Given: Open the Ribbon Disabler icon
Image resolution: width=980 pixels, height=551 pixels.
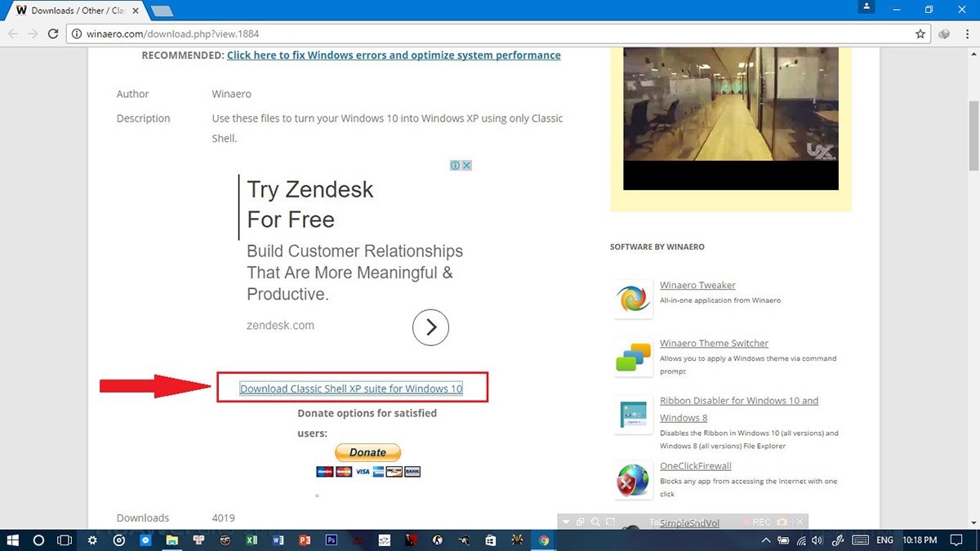Looking at the screenshot, I should pyautogui.click(x=634, y=415).
